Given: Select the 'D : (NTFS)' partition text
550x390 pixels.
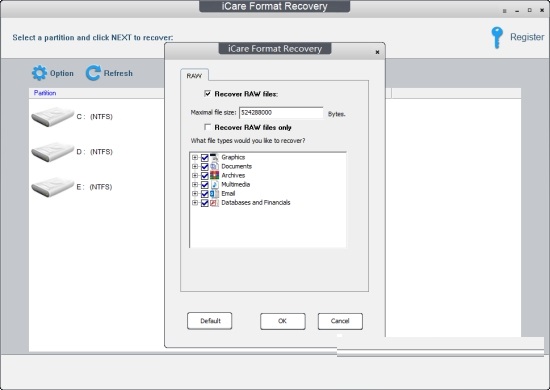Looking at the screenshot, I should (x=94, y=152).
